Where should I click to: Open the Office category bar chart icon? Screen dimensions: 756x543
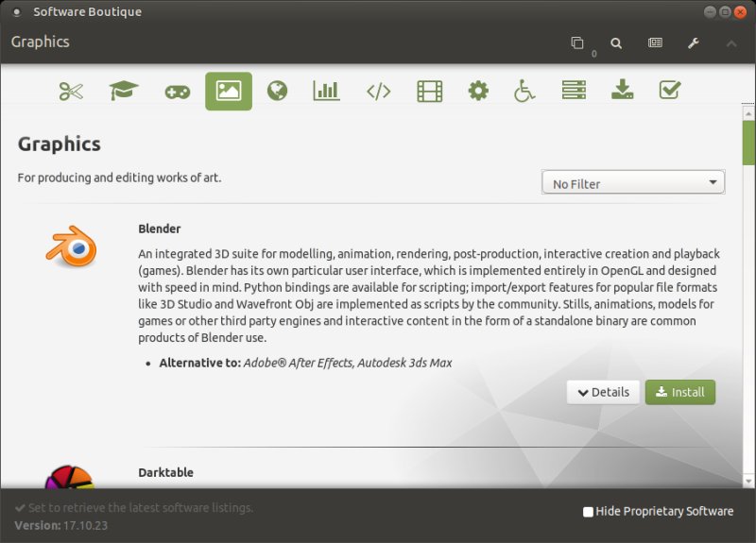326,91
